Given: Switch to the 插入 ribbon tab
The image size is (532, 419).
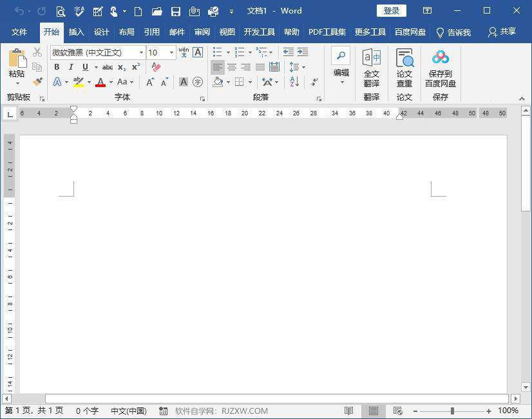Looking at the screenshot, I should click(76, 32).
